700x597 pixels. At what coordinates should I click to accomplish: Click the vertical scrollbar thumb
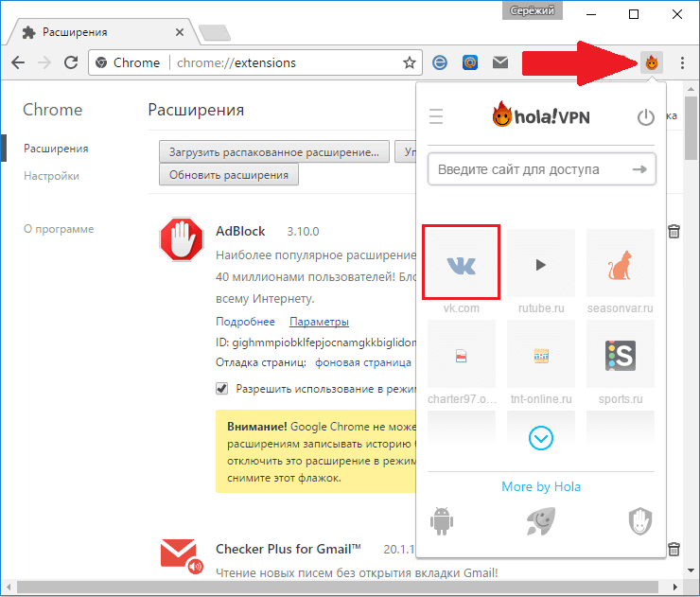(x=691, y=128)
